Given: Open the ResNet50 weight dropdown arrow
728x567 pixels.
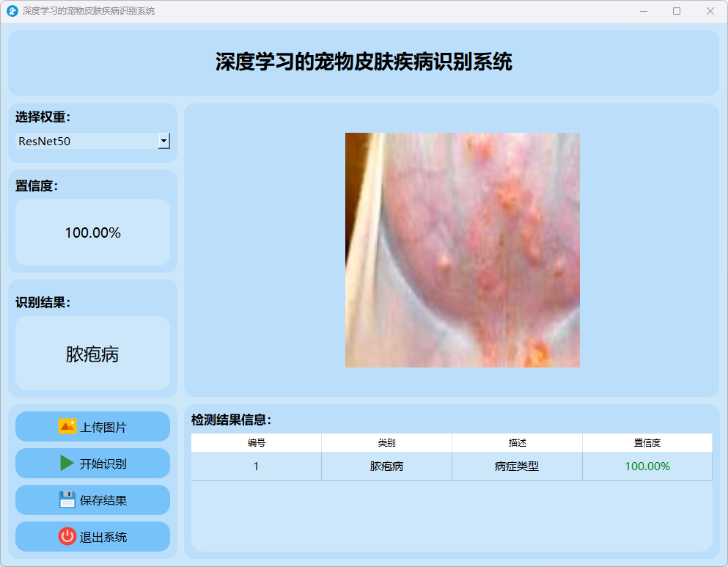Looking at the screenshot, I should point(164,141).
